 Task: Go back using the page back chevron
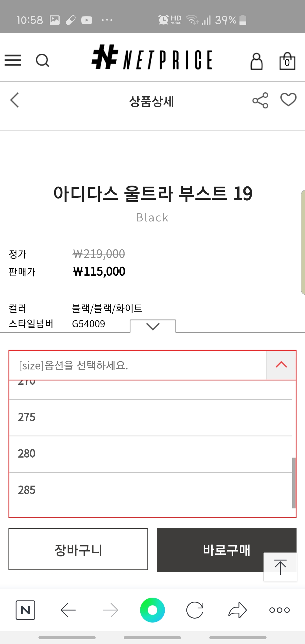tap(14, 100)
